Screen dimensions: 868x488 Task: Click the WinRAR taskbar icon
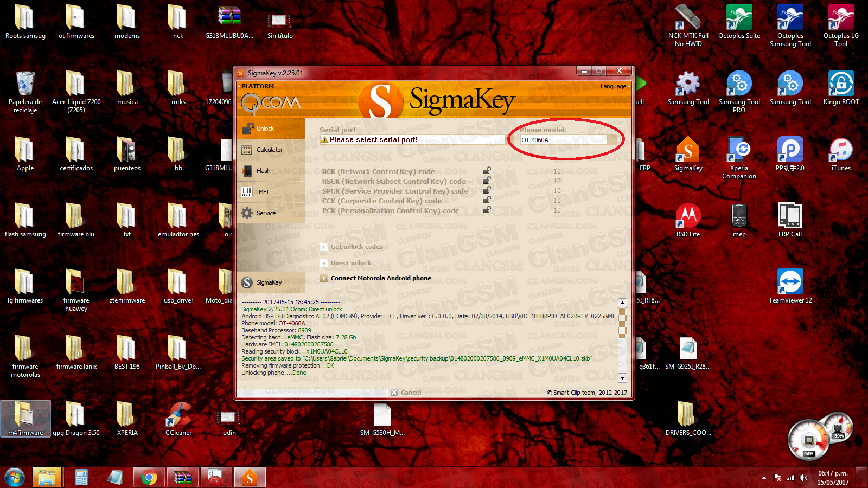click(182, 478)
